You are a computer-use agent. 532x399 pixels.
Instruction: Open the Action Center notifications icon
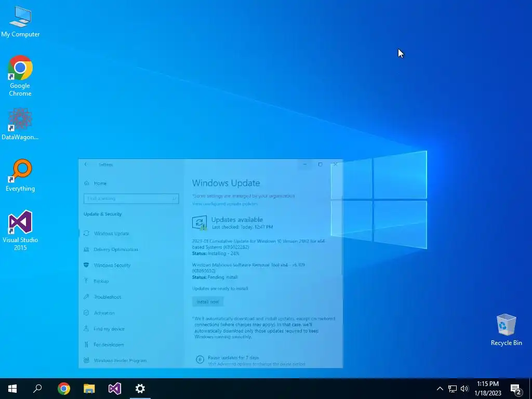[516, 389]
